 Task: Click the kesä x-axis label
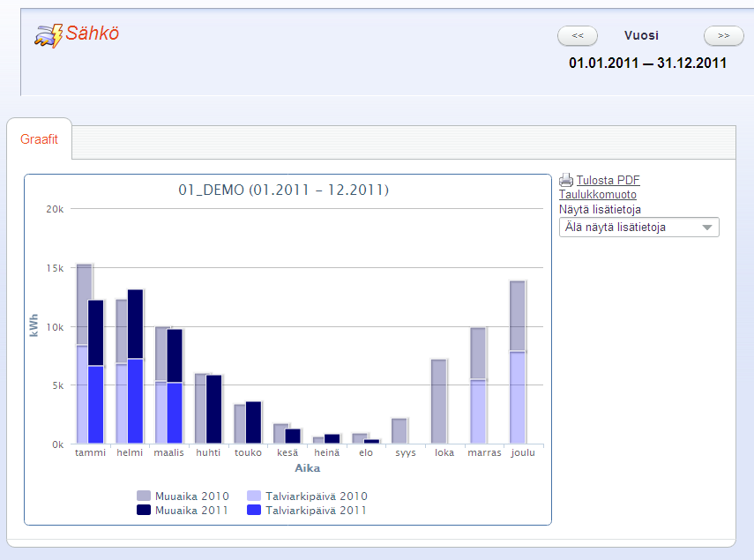click(287, 452)
